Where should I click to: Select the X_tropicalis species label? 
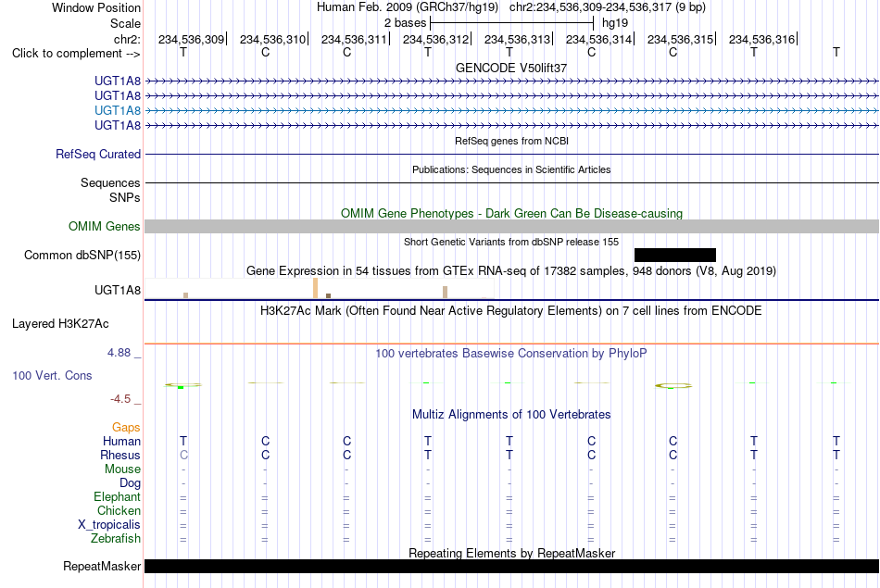(x=109, y=525)
